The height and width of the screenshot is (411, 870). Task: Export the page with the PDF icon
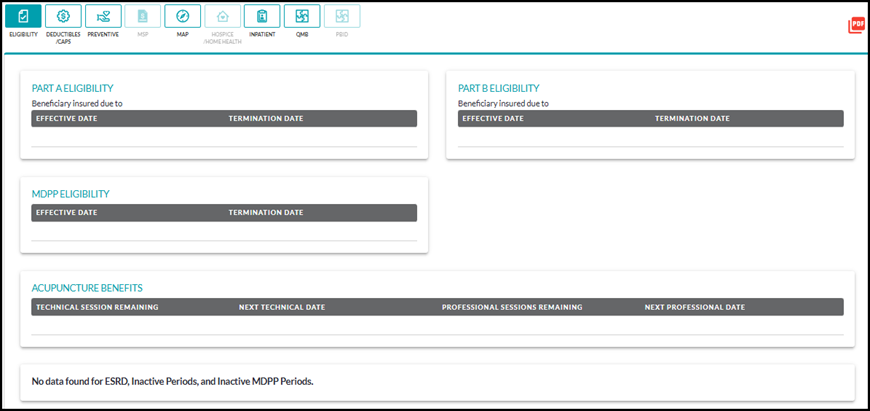856,26
